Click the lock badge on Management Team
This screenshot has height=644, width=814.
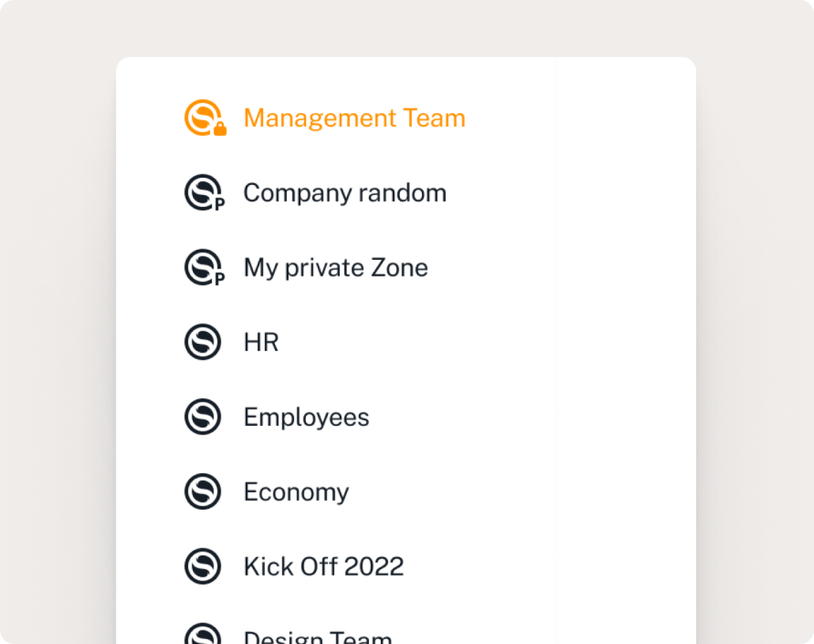[x=220, y=129]
